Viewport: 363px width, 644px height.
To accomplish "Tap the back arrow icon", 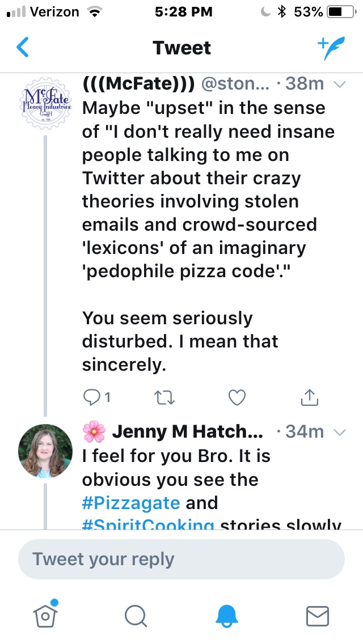I will click(x=23, y=48).
